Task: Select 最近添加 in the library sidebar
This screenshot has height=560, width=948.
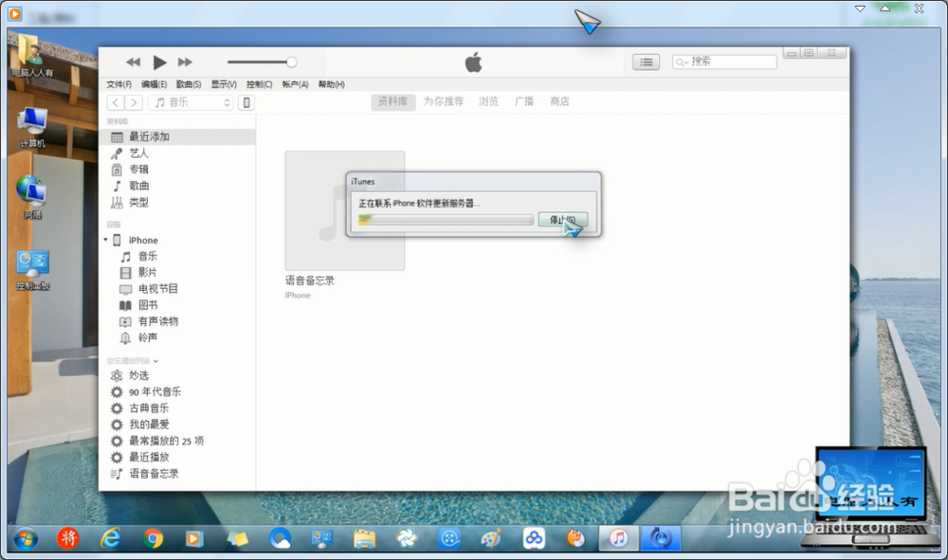Action: [177, 137]
